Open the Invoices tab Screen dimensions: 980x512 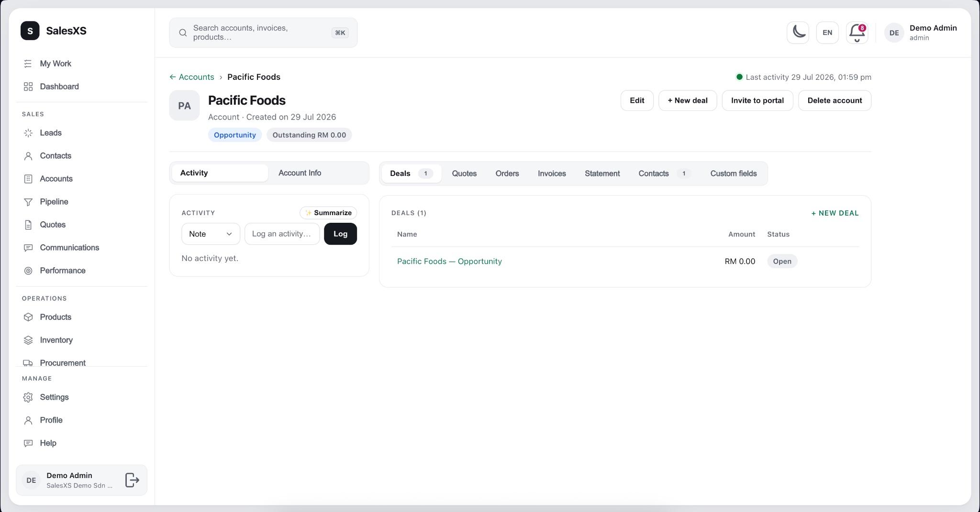pyautogui.click(x=552, y=174)
